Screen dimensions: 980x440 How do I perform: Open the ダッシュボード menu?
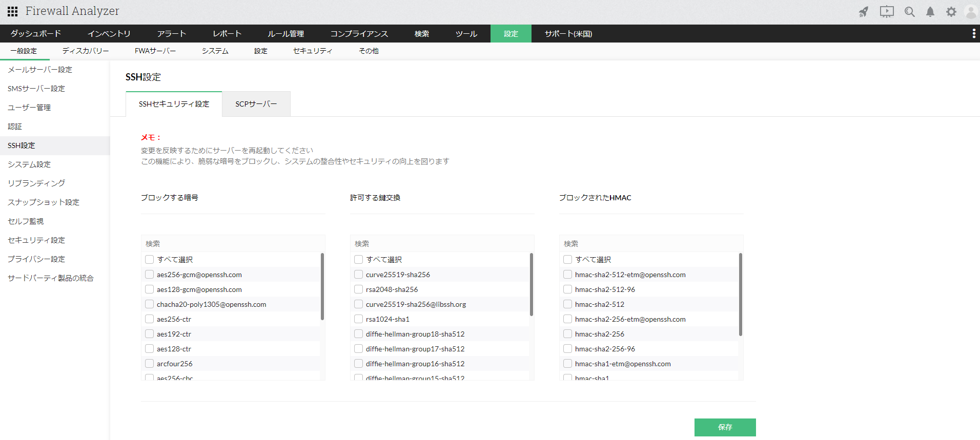pyautogui.click(x=36, y=34)
